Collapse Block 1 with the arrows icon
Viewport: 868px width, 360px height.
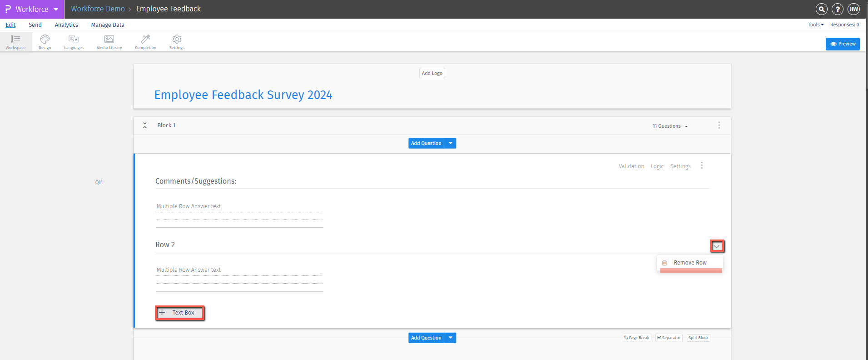point(145,125)
